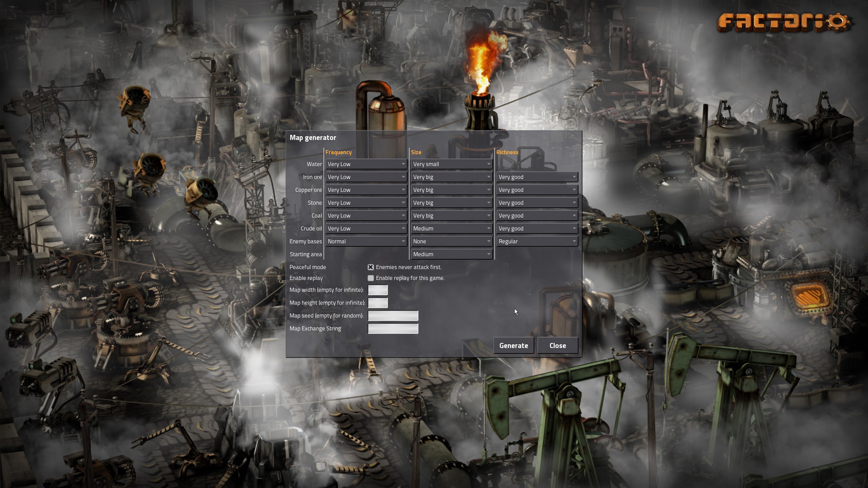This screenshot has width=868, height=488.
Task: Click the Coal richness dropdown arrow
Action: 574,216
